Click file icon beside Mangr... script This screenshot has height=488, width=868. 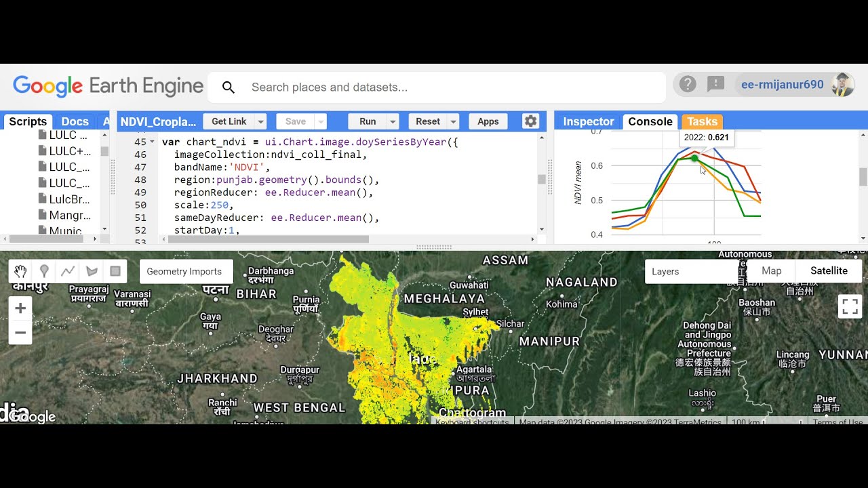pyautogui.click(x=43, y=216)
